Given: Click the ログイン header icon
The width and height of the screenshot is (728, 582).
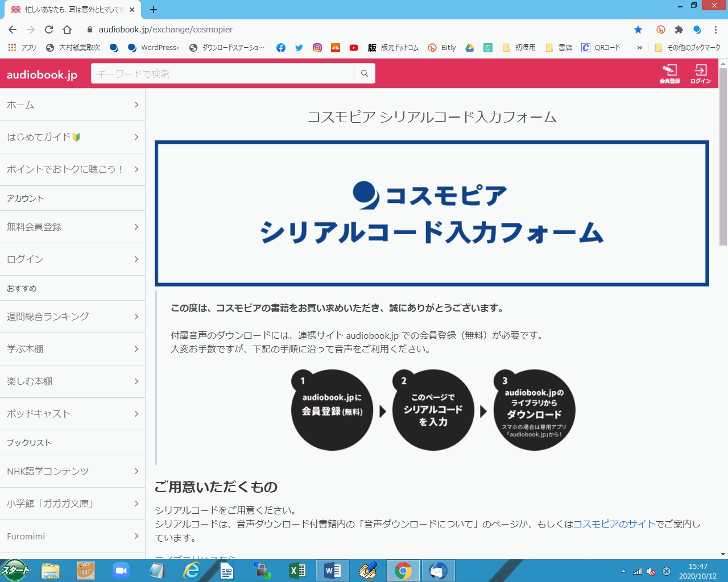Looking at the screenshot, I should pyautogui.click(x=701, y=74).
